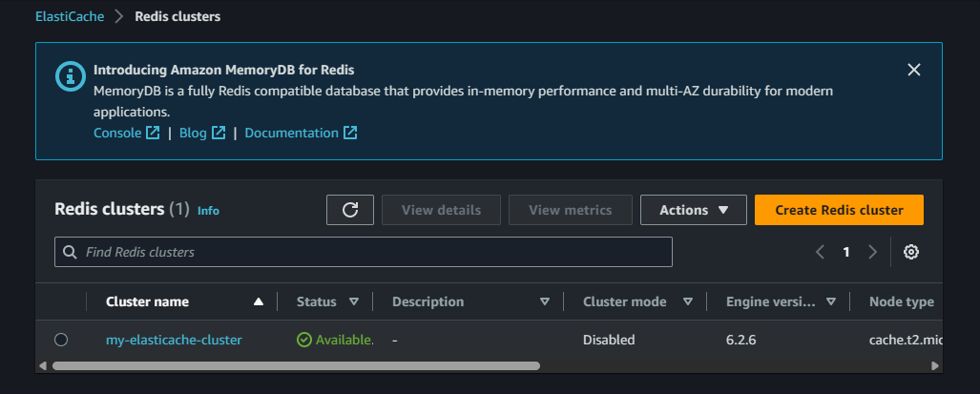Dismiss the MemoryDB banner with the X icon
This screenshot has width=980, height=394.
[914, 70]
